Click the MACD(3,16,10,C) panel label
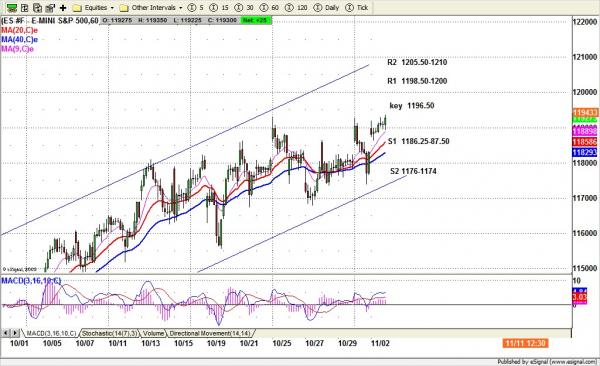The height and width of the screenshot is (366, 600). 31,281
